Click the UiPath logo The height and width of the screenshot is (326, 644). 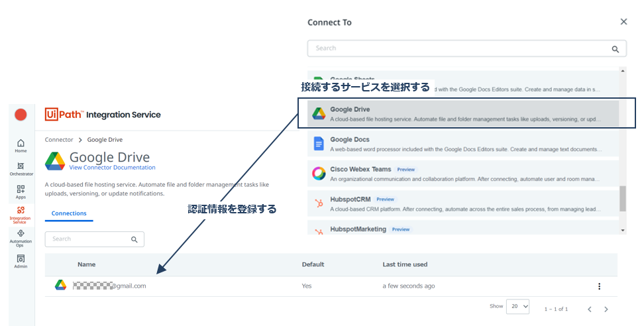[x=64, y=114]
